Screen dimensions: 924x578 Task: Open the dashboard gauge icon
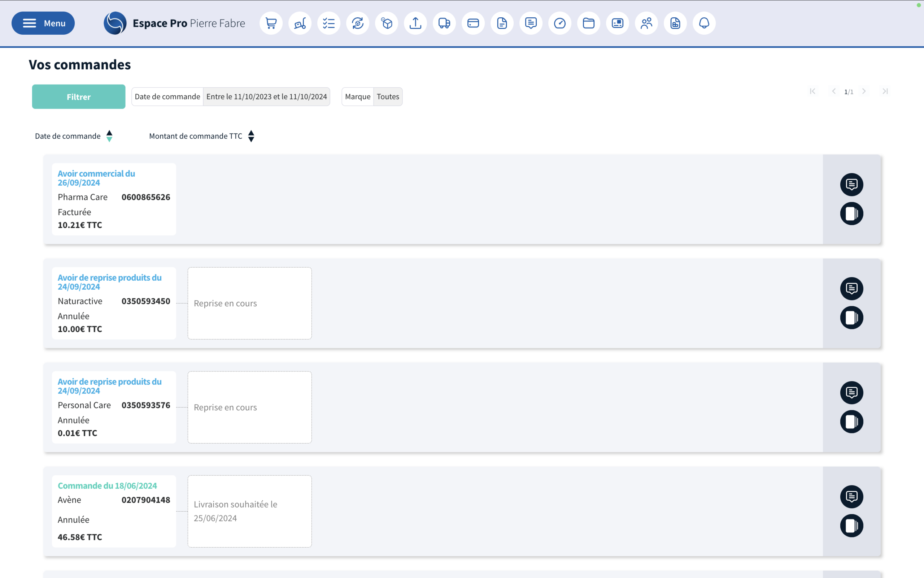[x=560, y=23]
